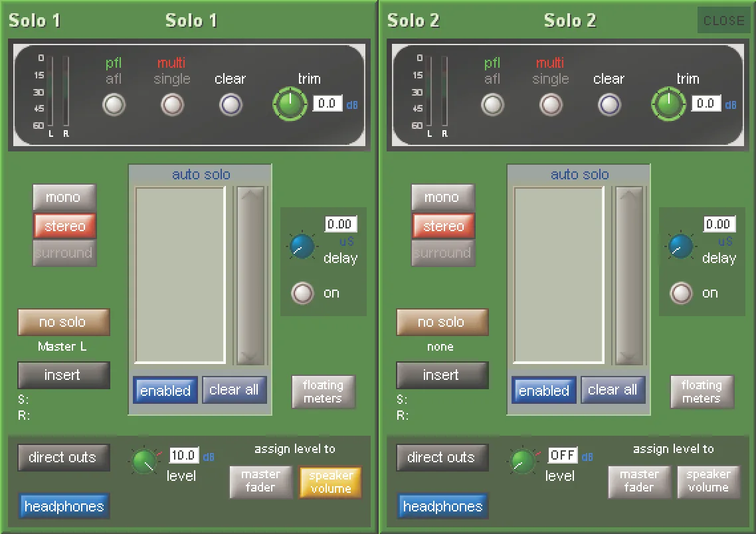
Task: Open insert in Solo 1
Action: point(64,375)
